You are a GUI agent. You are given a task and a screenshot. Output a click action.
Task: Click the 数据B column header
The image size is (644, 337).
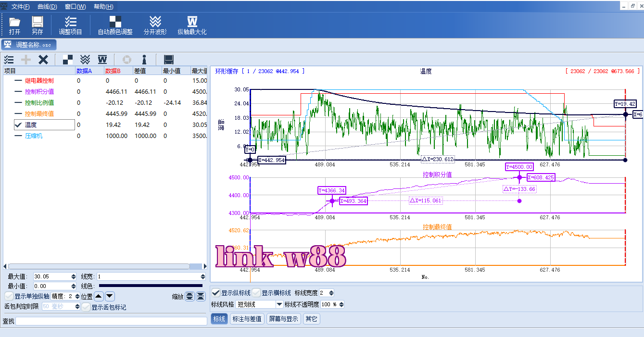(118, 71)
